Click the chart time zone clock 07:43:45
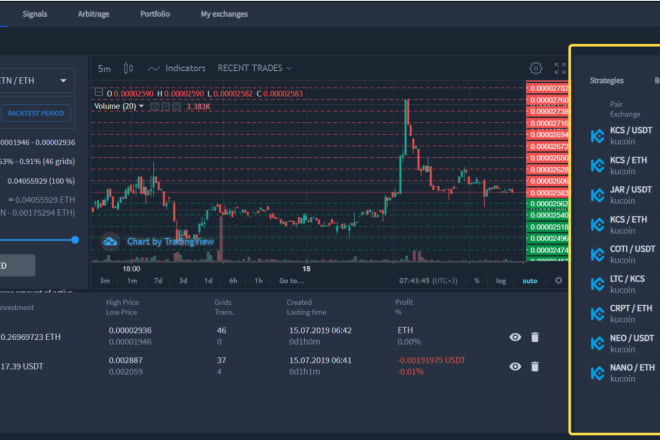 click(x=428, y=280)
